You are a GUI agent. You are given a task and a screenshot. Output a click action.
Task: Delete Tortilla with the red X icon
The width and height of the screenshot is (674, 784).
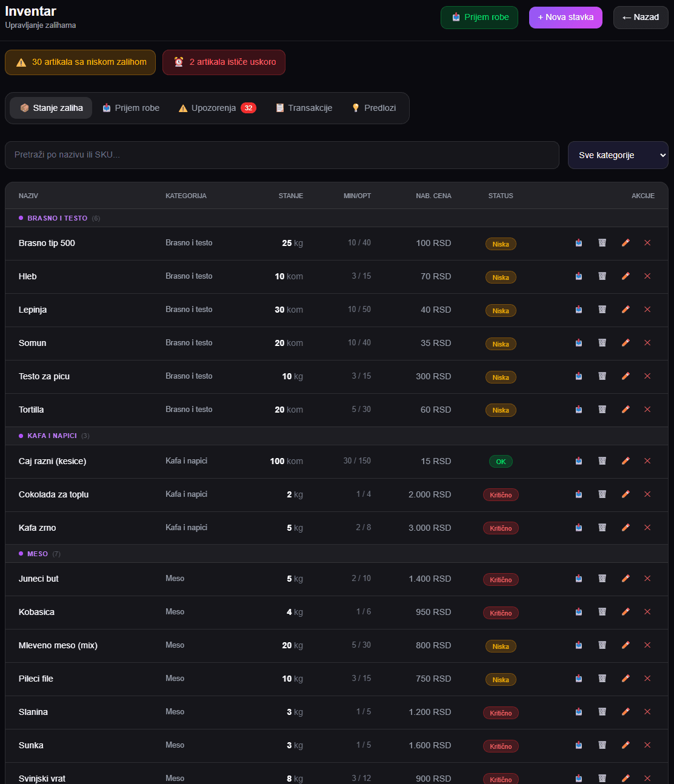click(647, 410)
